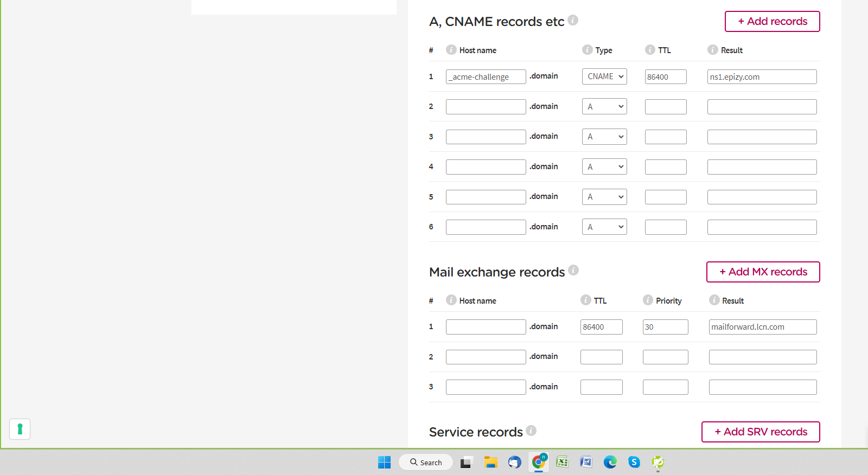Click the info icon next to Type column
This screenshot has height=475, width=868.
pyautogui.click(x=587, y=50)
